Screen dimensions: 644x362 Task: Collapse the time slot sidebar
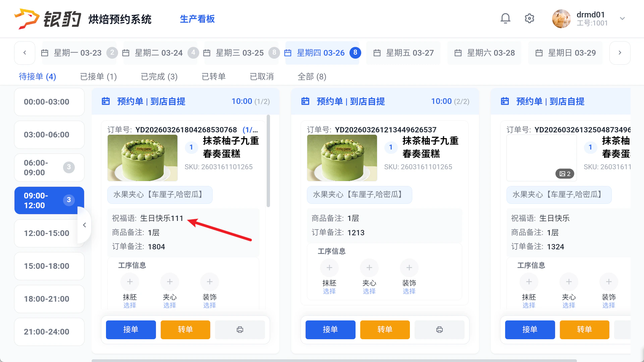coord(85,225)
